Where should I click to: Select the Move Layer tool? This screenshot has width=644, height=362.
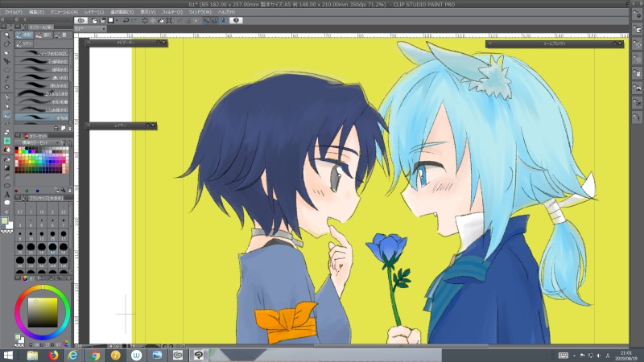[x=6, y=62]
